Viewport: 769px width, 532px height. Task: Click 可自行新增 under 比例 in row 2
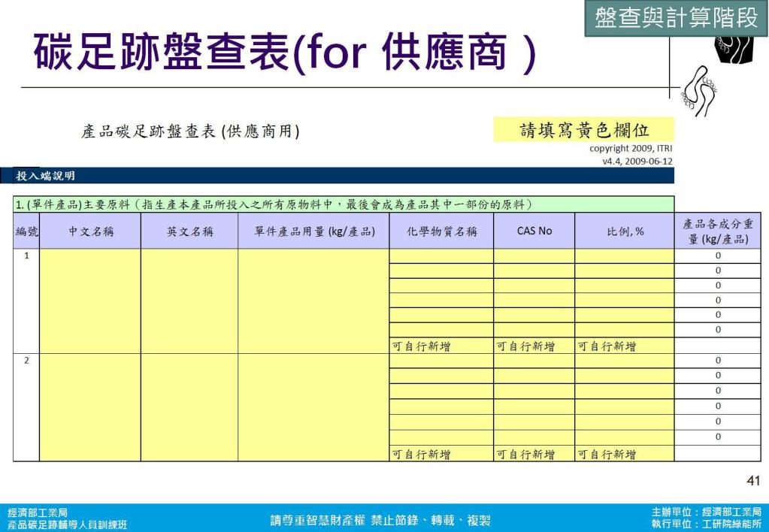pos(607,455)
